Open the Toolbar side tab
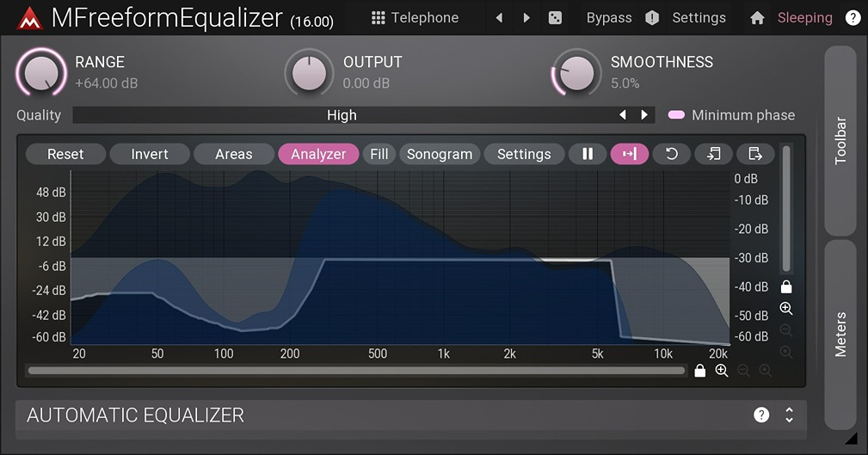The width and height of the screenshot is (868, 455). 840,140
